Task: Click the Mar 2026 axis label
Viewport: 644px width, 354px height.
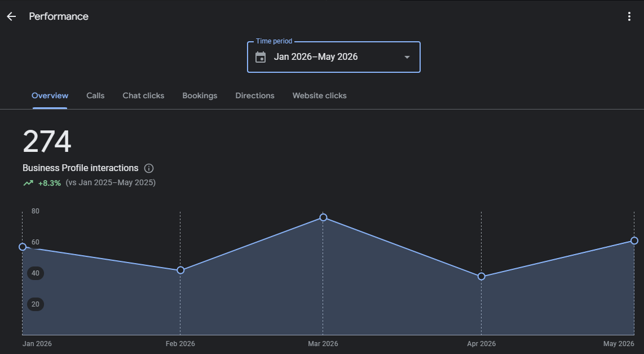Action: coord(323,344)
